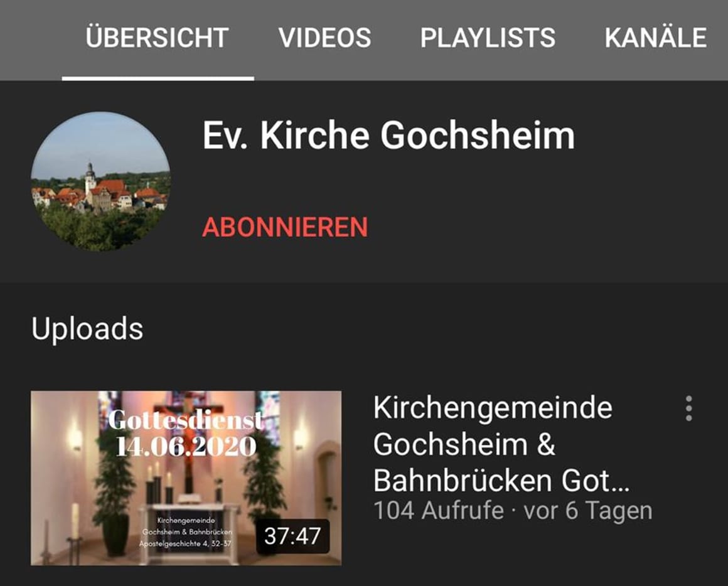Switch to the VIDEOS tab

[324, 38]
